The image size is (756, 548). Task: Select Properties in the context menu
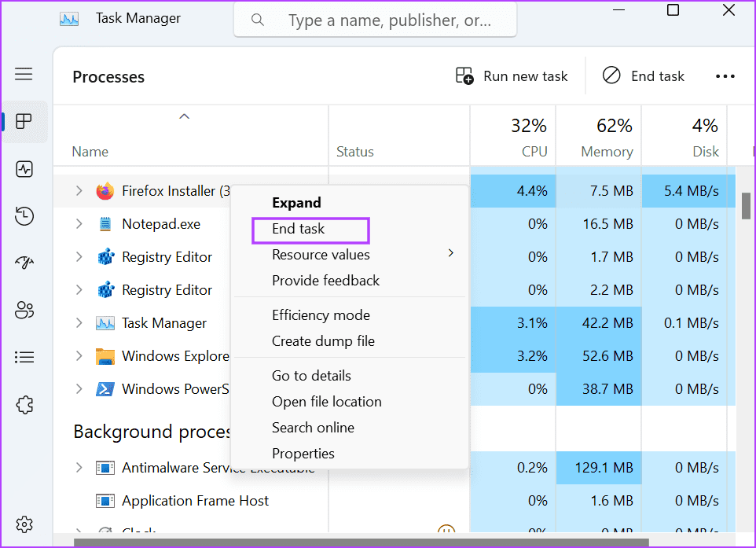303,454
